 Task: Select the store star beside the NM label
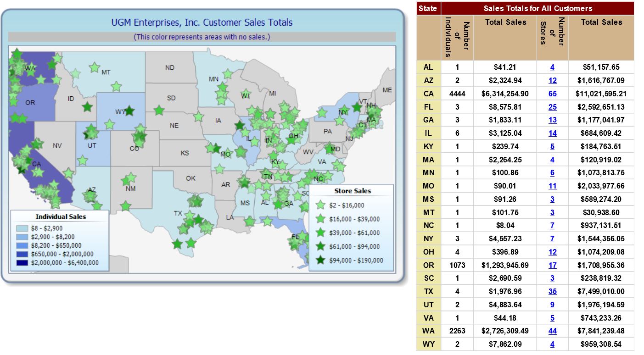click(x=131, y=177)
